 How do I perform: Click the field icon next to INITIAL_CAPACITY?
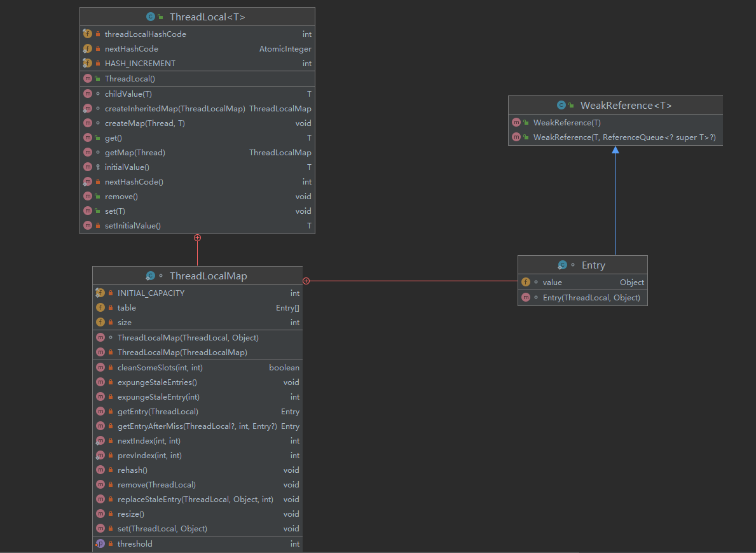(102, 293)
